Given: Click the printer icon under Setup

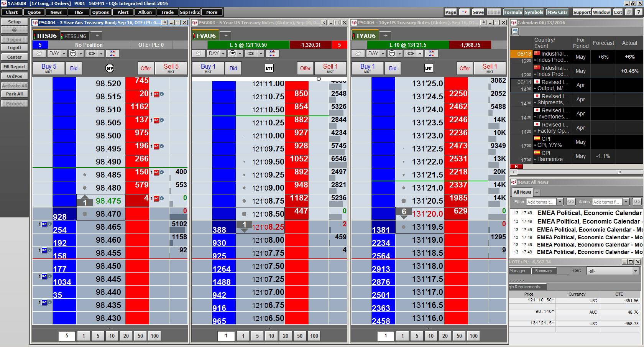Looking at the screenshot, I should (x=14, y=30).
